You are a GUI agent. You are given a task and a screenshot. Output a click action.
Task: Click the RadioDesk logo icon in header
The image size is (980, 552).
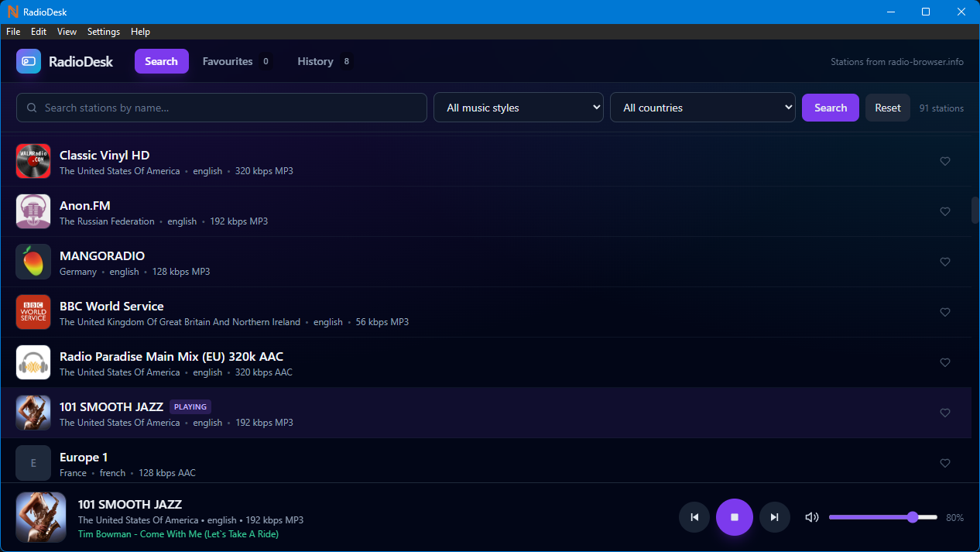pyautogui.click(x=29, y=61)
